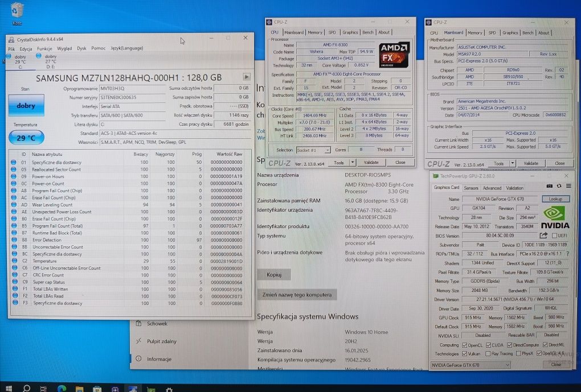Screen dimensions: 581x392
Task: Open the Język(Language) menu
Action: coord(126,48)
